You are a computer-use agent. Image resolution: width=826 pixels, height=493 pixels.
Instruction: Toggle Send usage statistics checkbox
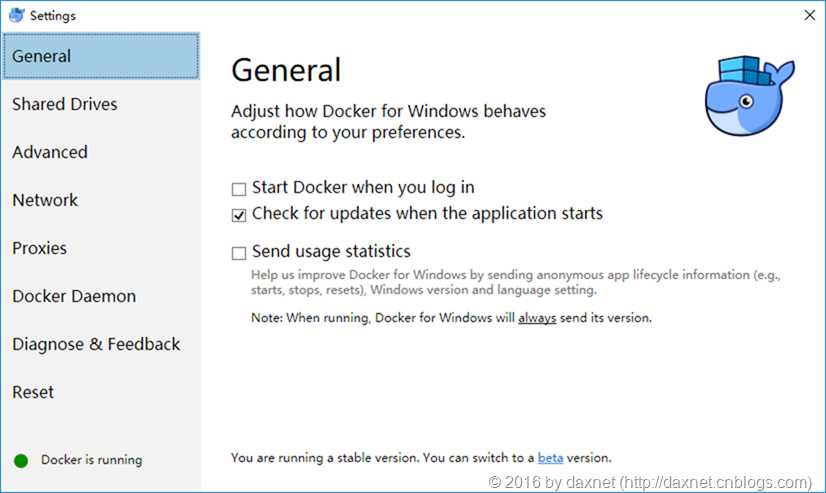(x=239, y=253)
